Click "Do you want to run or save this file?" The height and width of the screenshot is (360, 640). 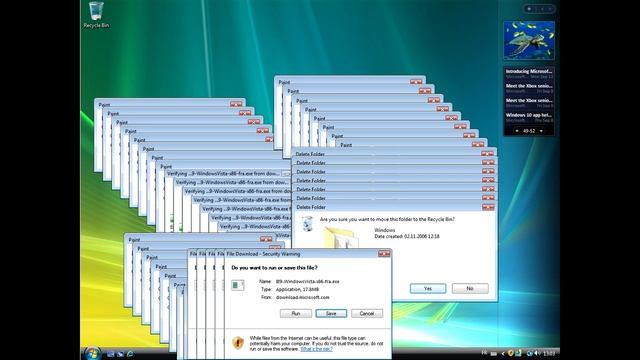click(x=274, y=268)
